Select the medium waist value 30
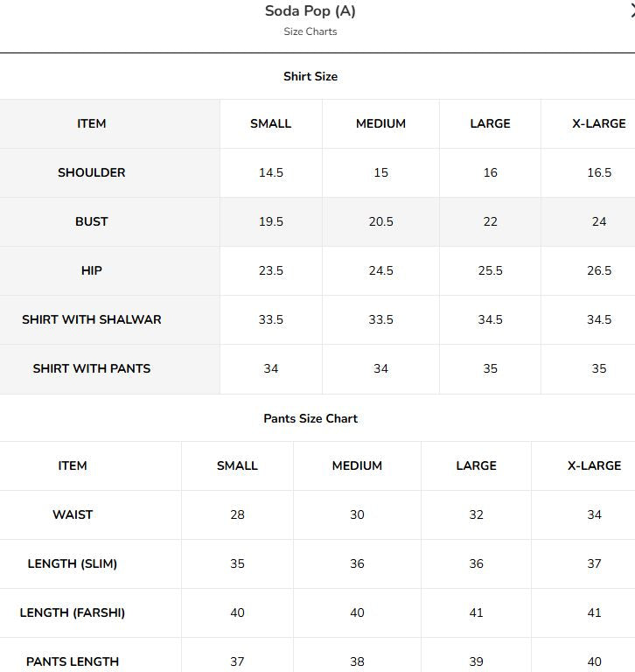Image resolution: width=635 pixels, height=672 pixels. [357, 514]
